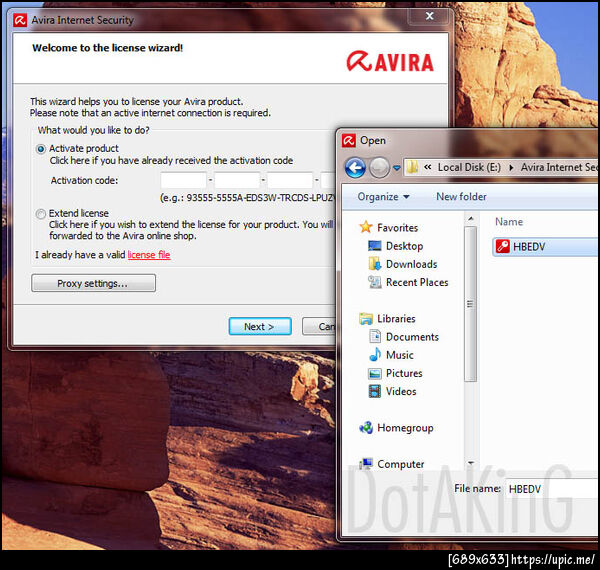Click the HBEDV key file icon
This screenshot has width=600, height=570.
coord(502,246)
